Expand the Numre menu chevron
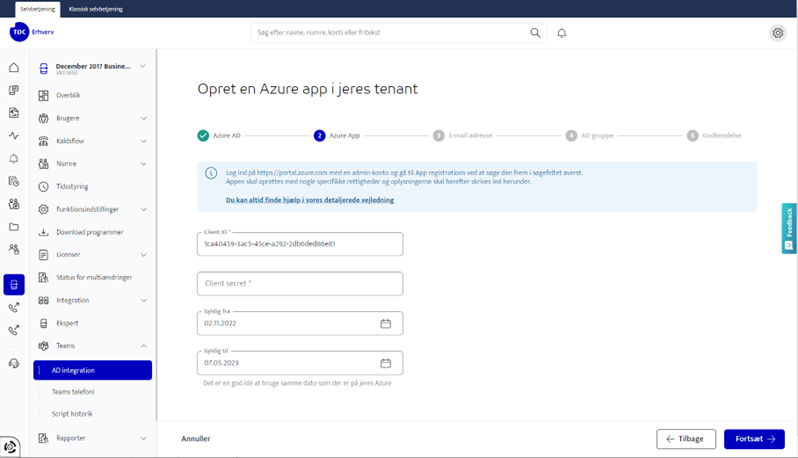The height and width of the screenshot is (458, 798). pyautogui.click(x=144, y=164)
